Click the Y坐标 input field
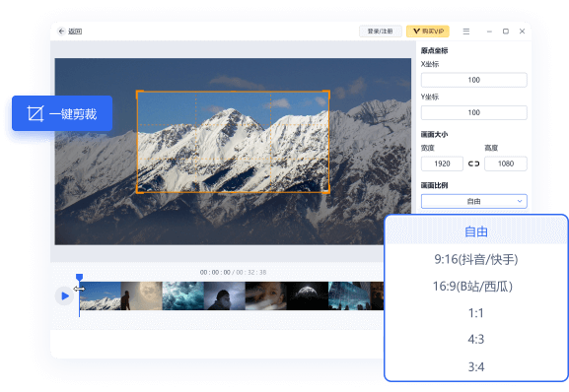The height and width of the screenshot is (392, 569). (x=474, y=112)
